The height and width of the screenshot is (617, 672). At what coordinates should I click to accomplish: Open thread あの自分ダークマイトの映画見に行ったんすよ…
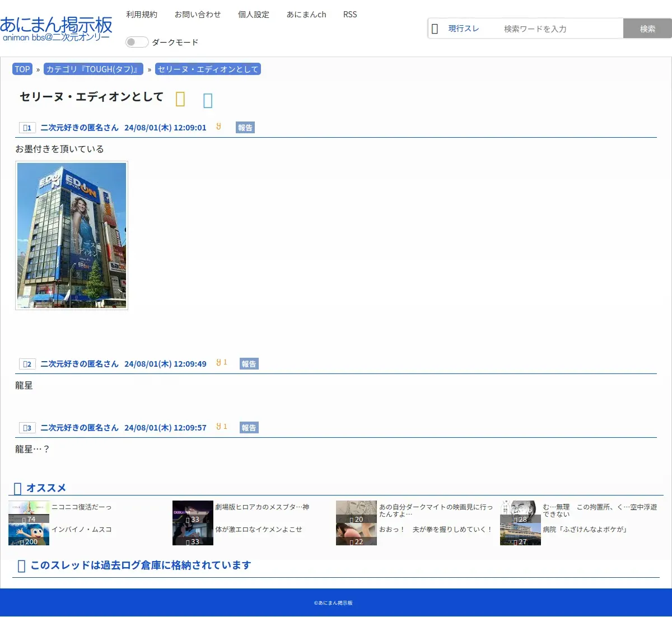click(x=436, y=511)
